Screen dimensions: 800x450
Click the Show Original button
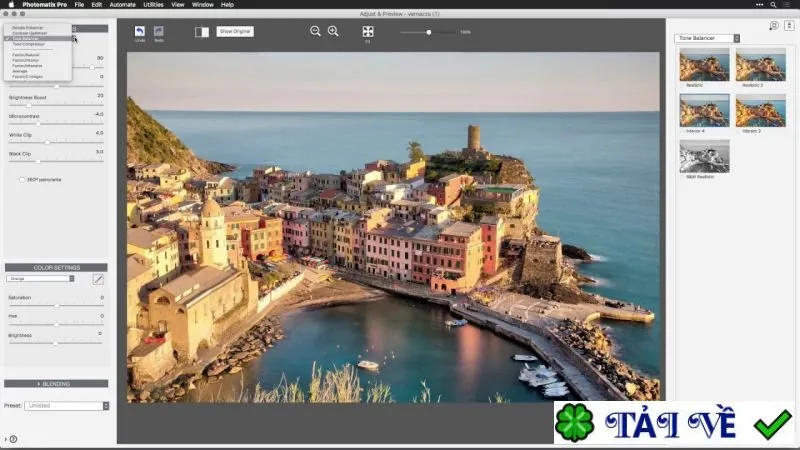coord(235,31)
